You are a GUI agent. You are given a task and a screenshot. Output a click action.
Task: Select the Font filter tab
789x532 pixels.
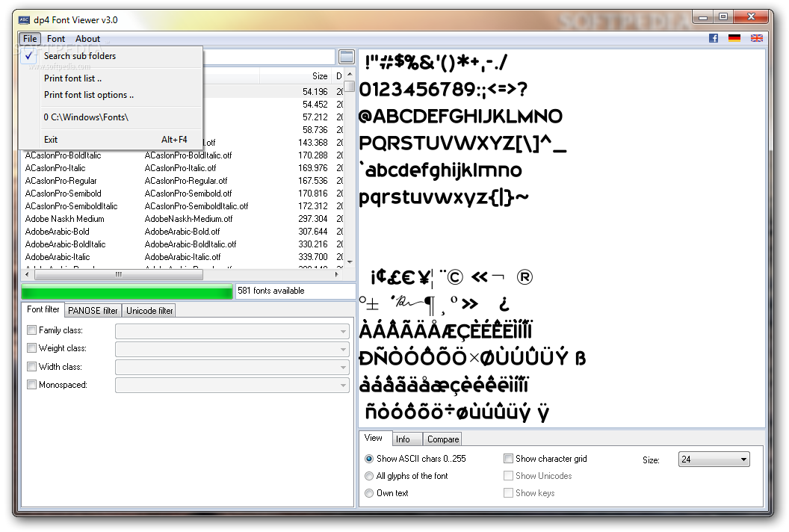[43, 309]
